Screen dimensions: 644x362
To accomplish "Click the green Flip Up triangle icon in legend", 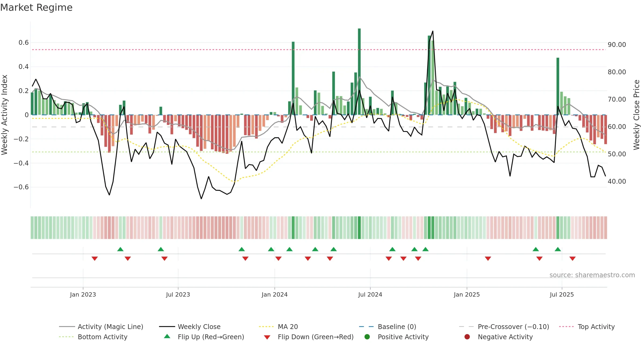I will [167, 336].
